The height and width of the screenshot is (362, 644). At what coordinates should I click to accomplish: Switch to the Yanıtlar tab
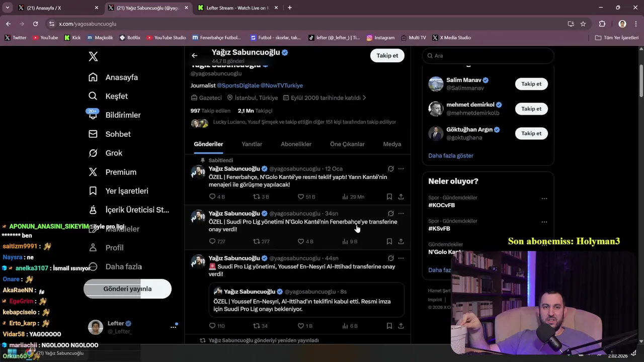coord(252,144)
